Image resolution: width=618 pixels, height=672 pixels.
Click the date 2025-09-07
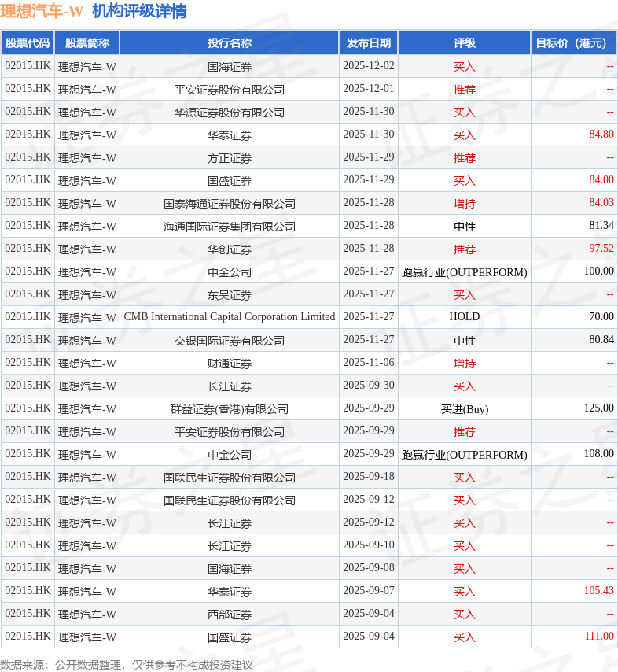(368, 590)
